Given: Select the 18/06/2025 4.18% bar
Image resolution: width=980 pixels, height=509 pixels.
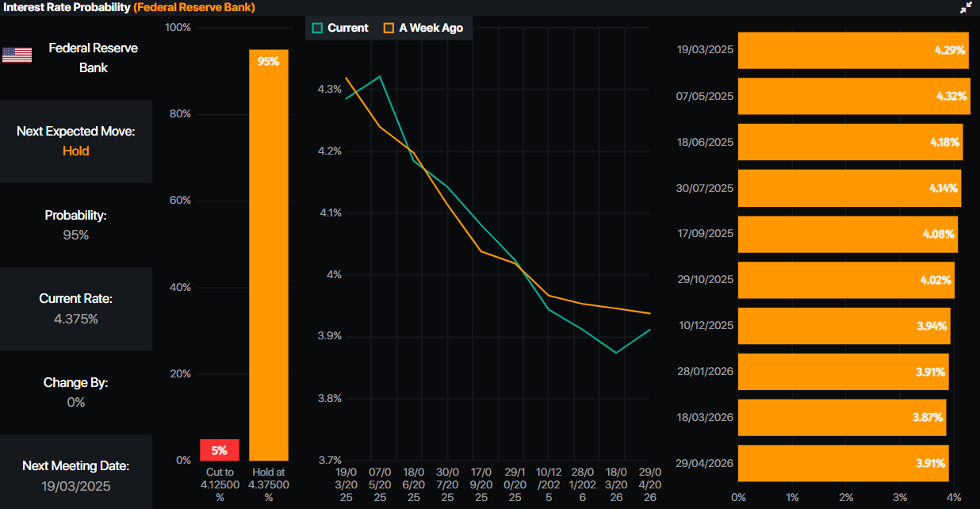Looking at the screenshot, I should 850,142.
